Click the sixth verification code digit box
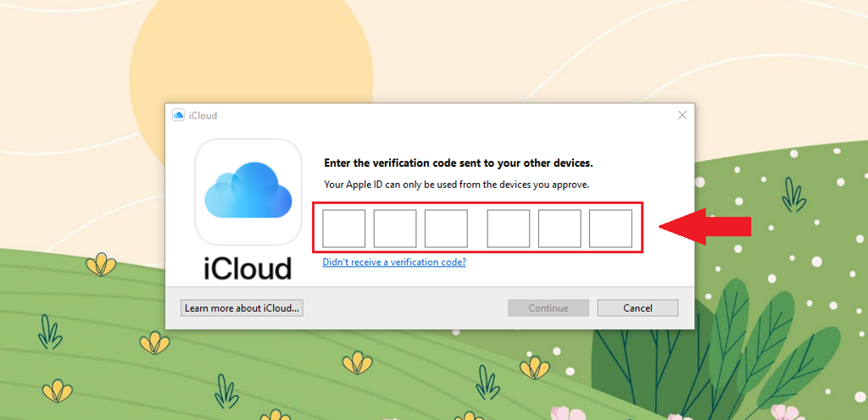The height and width of the screenshot is (420, 868). tap(610, 229)
